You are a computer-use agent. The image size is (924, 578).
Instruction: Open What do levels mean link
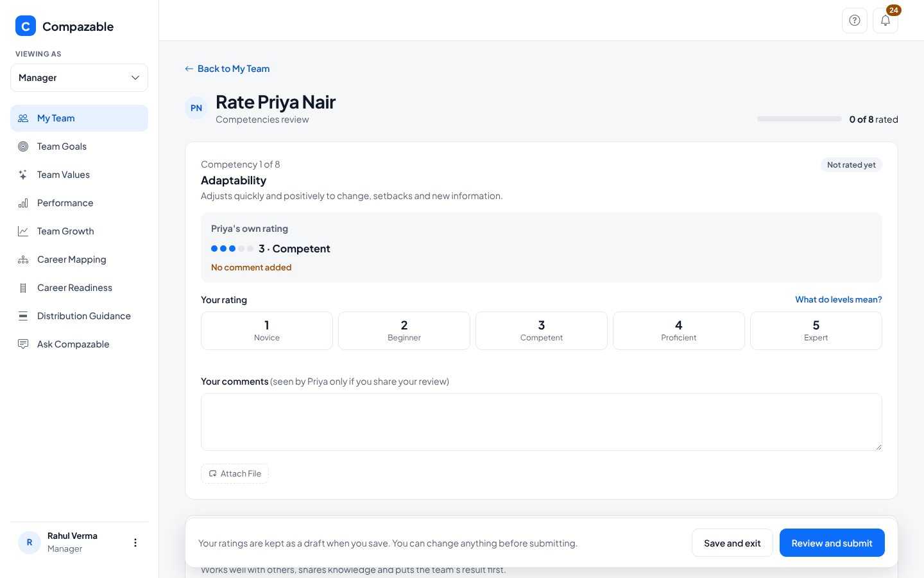click(839, 299)
